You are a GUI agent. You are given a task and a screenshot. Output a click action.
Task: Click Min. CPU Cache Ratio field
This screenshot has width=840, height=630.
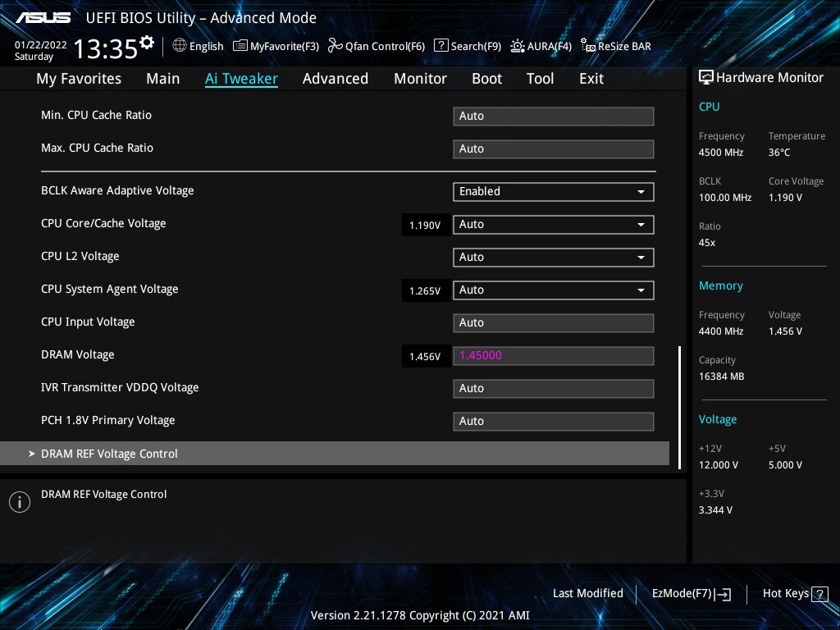(554, 116)
